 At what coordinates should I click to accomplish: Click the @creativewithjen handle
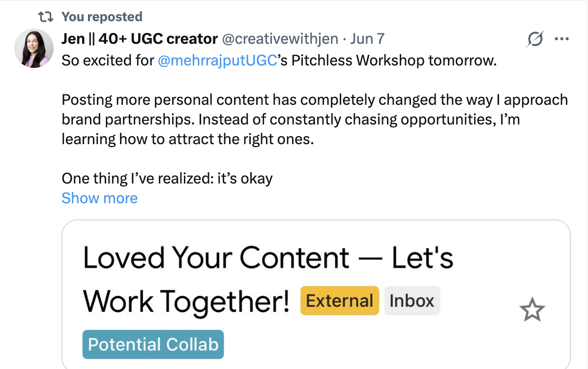[x=280, y=39]
